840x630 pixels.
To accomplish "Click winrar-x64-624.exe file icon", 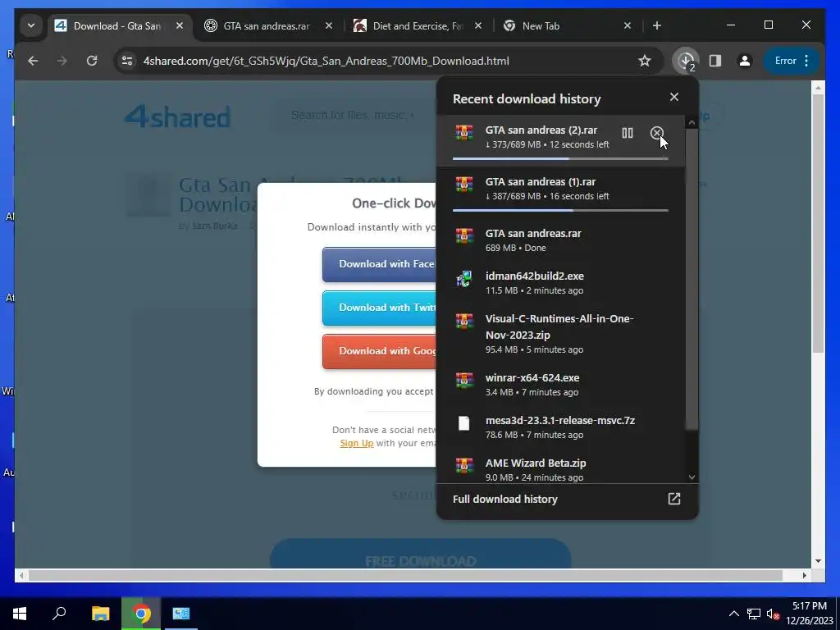I will 464,381.
